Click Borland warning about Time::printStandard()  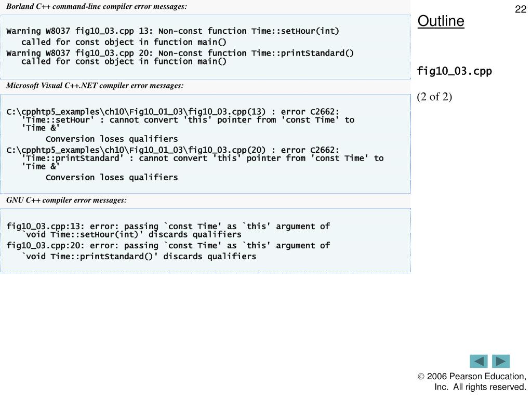click(180, 54)
